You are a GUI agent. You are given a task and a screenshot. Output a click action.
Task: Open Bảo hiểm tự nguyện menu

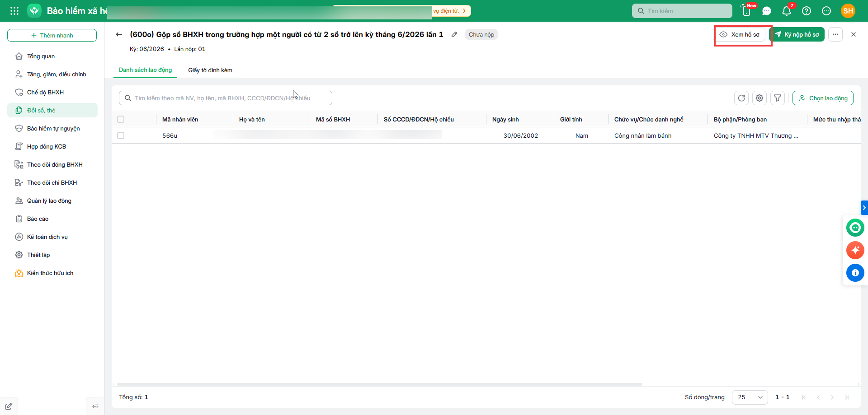52,128
